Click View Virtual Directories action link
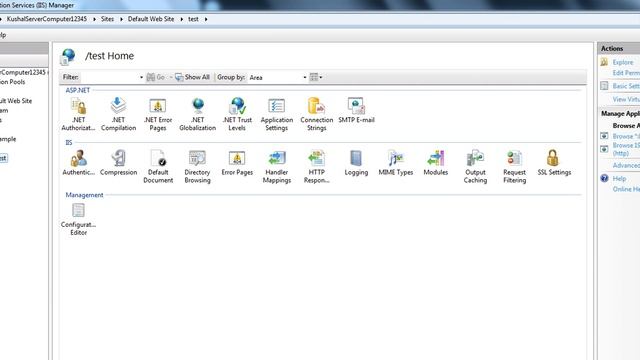Image resolution: width=640 pixels, height=360 pixels. 626,99
